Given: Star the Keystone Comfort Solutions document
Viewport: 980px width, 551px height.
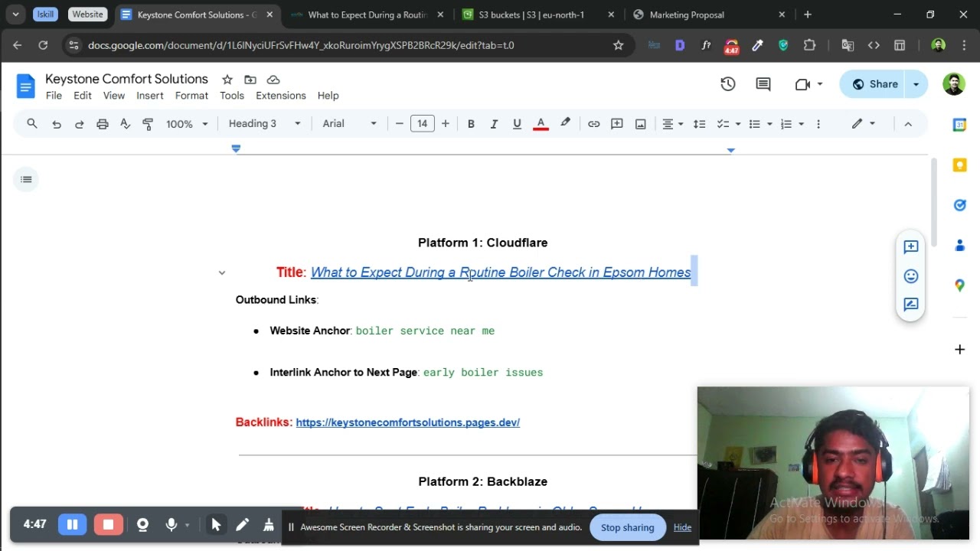Looking at the screenshot, I should point(227,80).
